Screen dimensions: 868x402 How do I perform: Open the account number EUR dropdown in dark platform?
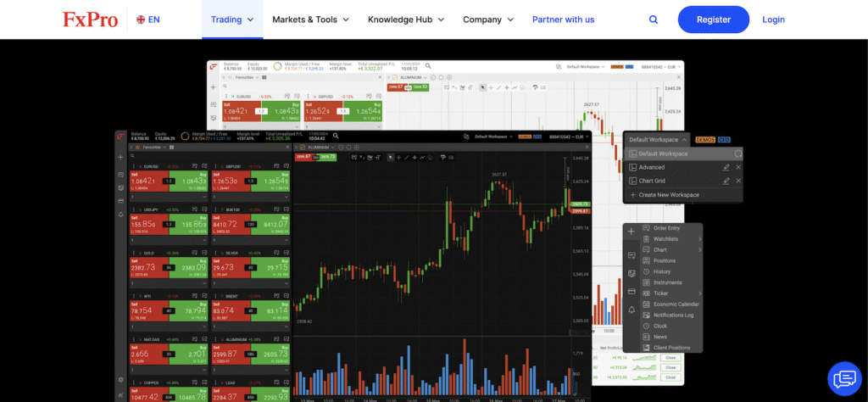(x=569, y=137)
